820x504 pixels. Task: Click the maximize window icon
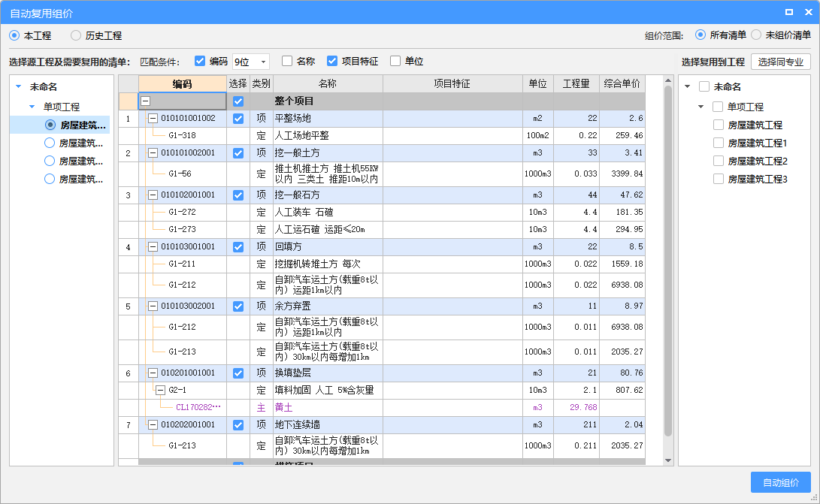pyautogui.click(x=789, y=13)
